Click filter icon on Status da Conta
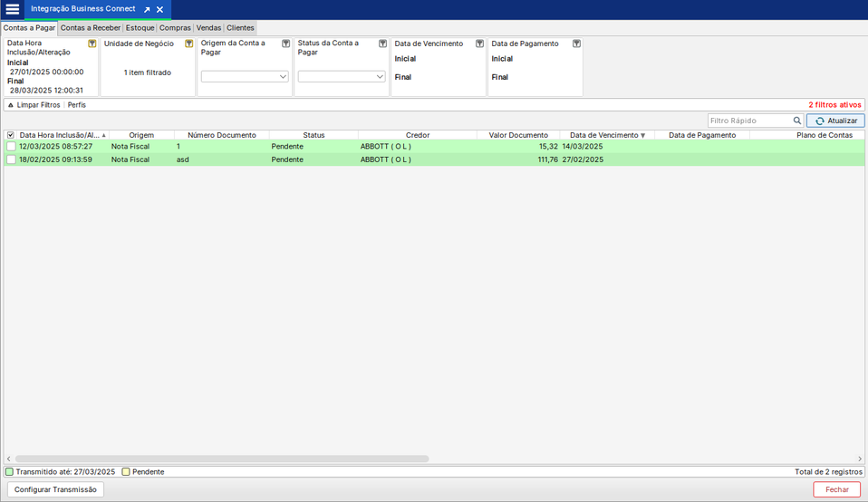Image resolution: width=868 pixels, height=502 pixels. click(x=382, y=43)
